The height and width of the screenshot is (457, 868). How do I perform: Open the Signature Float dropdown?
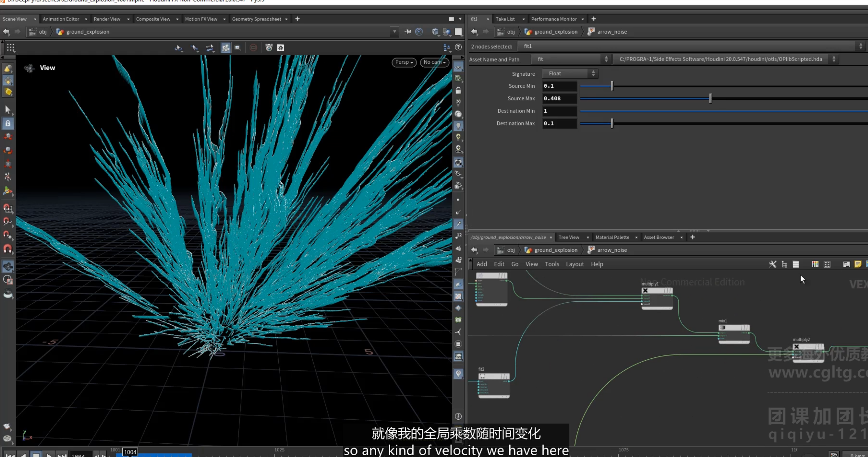tap(570, 73)
